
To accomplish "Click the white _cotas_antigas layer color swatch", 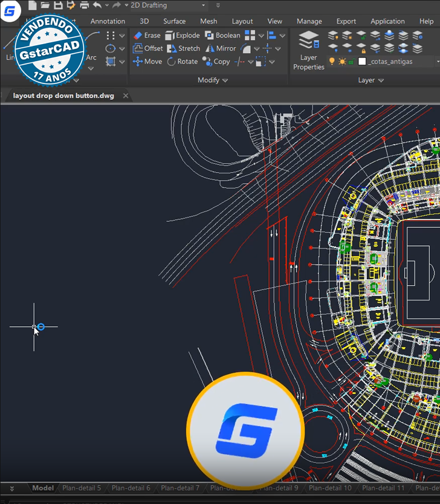I will 362,61.
